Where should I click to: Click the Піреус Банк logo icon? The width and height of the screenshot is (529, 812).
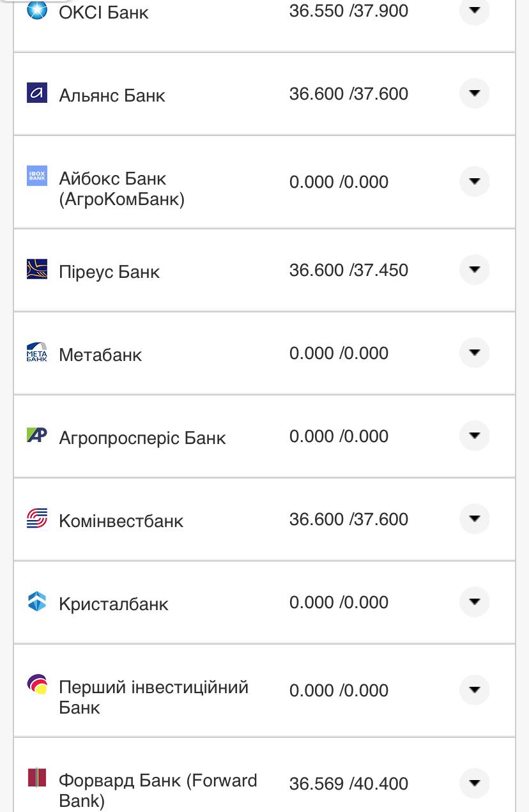[x=37, y=269]
